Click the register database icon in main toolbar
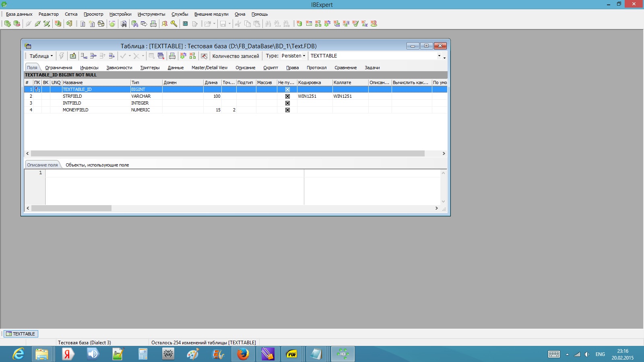The image size is (644, 362). click(x=8, y=24)
